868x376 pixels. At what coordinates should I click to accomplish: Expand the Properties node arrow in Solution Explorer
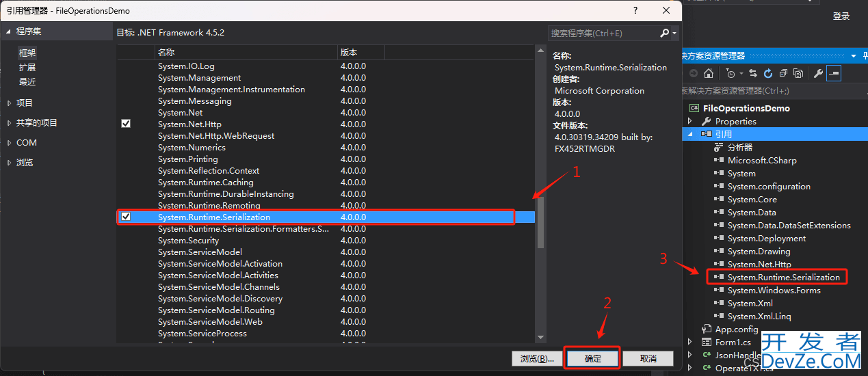tap(690, 121)
